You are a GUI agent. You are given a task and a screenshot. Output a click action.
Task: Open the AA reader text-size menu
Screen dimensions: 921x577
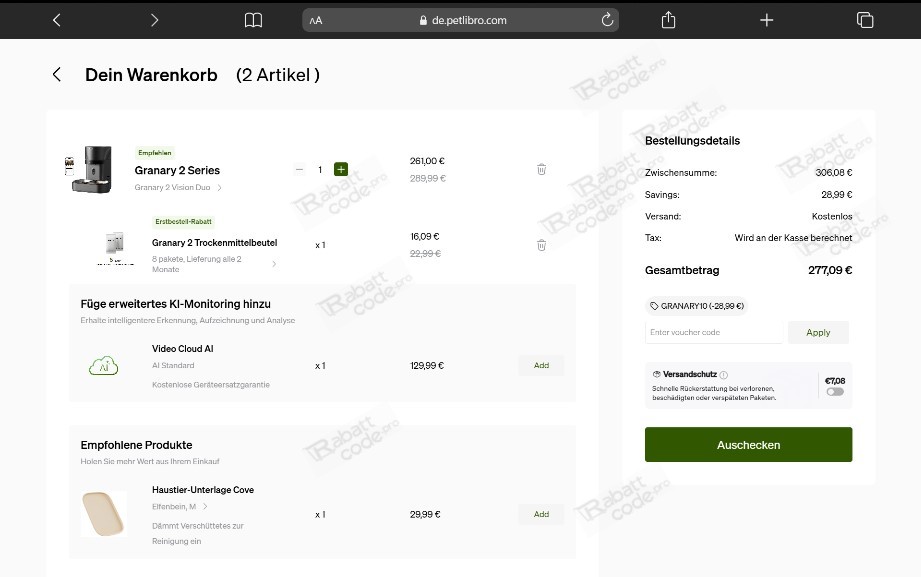[316, 21]
